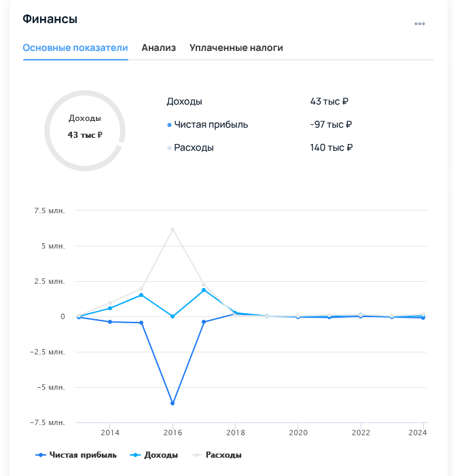Click the -97 тыс ₽ net profit value

tap(331, 124)
